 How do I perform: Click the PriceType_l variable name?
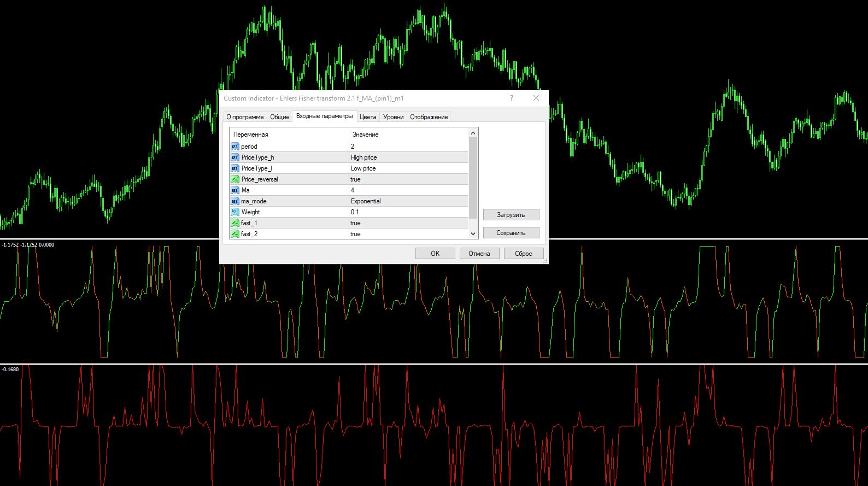tap(256, 168)
